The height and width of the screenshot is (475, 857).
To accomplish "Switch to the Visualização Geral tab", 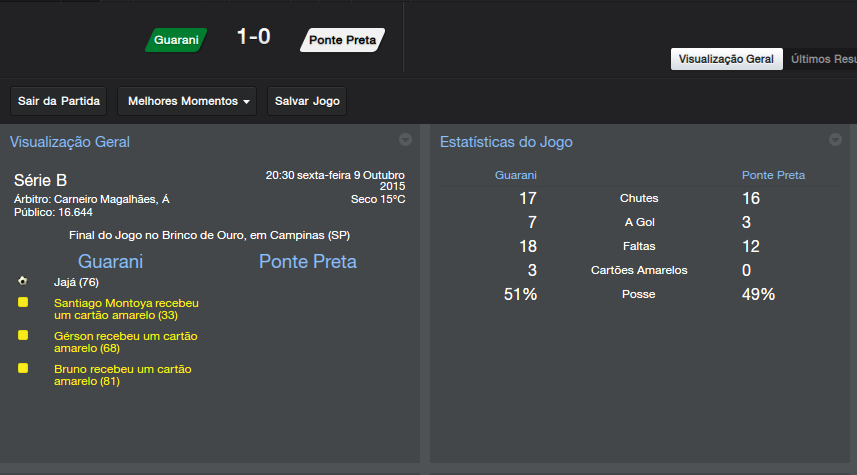I will [726, 59].
